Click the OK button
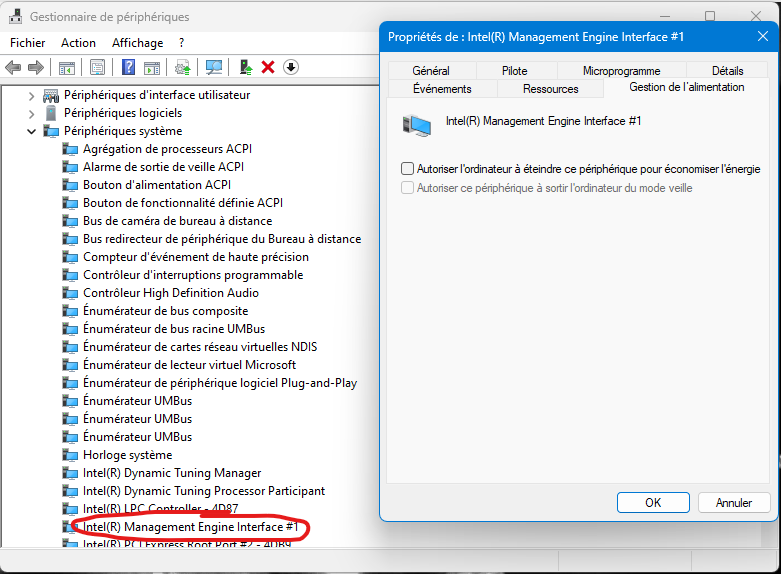781x574 pixels. tap(653, 503)
